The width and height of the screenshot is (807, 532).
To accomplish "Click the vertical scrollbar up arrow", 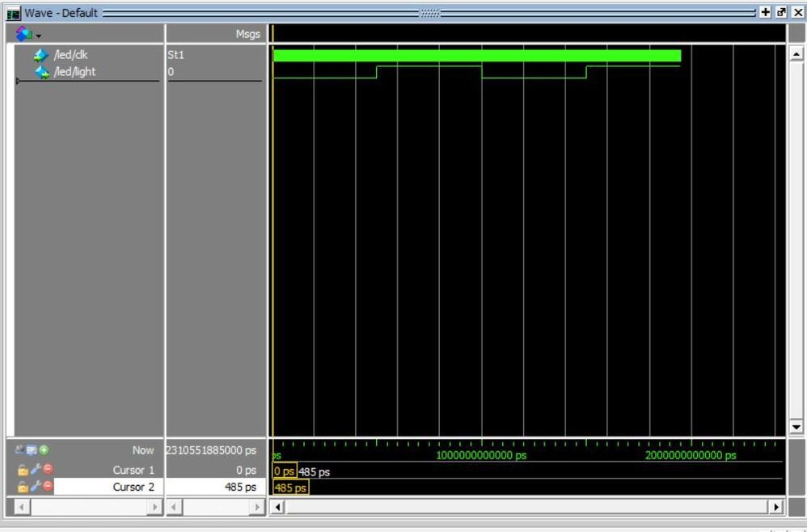I will click(796, 53).
